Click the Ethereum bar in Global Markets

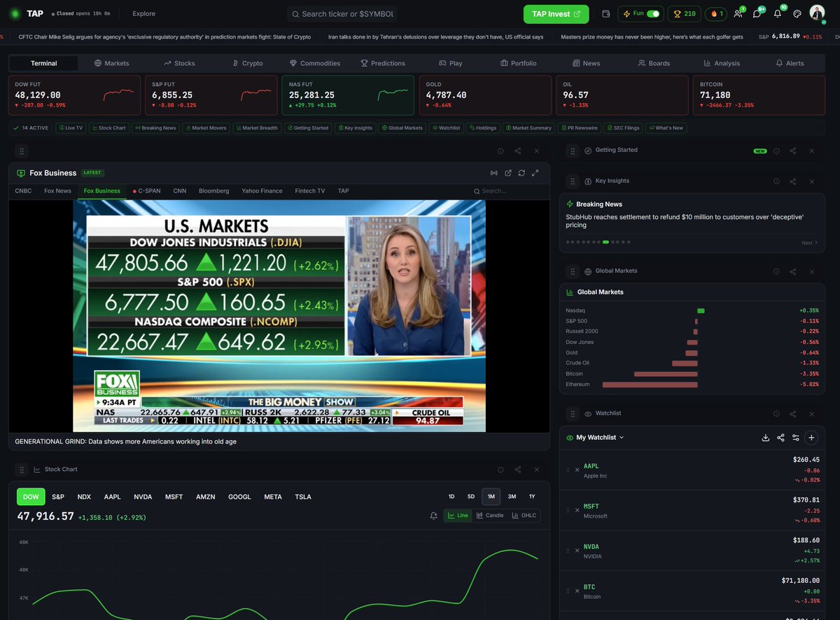point(650,385)
